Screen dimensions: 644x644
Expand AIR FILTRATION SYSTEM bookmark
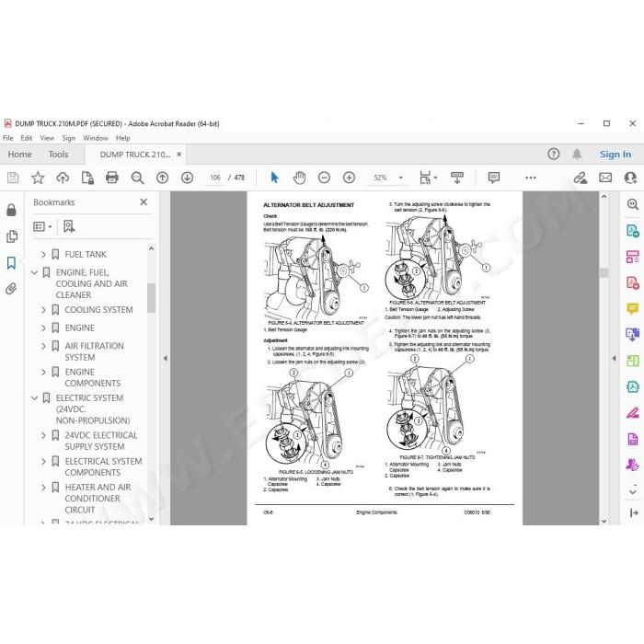[x=43, y=346]
